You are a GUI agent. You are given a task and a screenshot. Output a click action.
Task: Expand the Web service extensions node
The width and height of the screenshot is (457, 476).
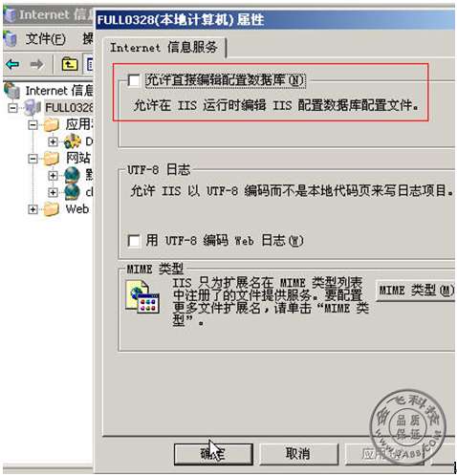(33, 209)
